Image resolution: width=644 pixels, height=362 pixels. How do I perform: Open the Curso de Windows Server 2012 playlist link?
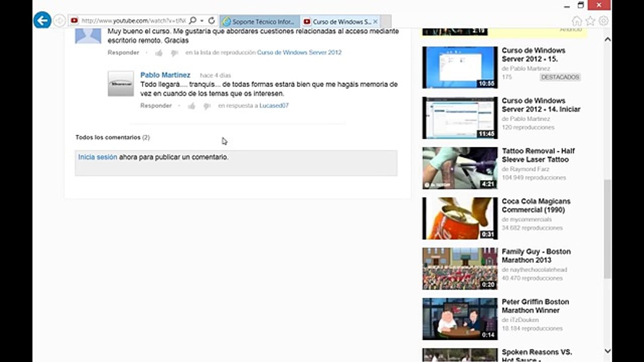pyautogui.click(x=299, y=52)
